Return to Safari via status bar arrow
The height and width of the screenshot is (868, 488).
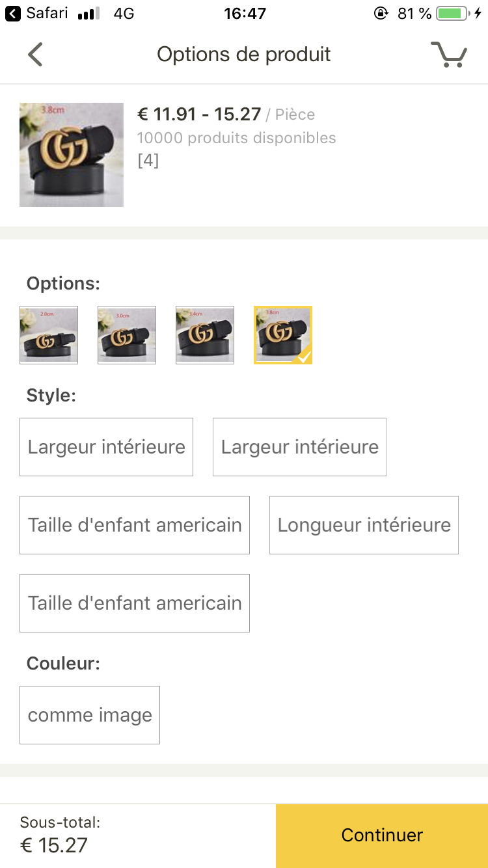12,13
